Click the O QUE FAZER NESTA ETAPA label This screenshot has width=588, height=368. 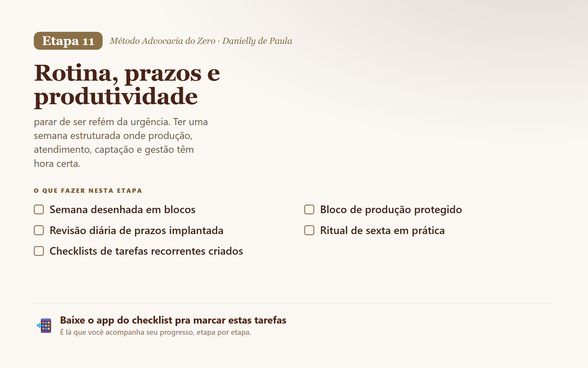point(88,191)
